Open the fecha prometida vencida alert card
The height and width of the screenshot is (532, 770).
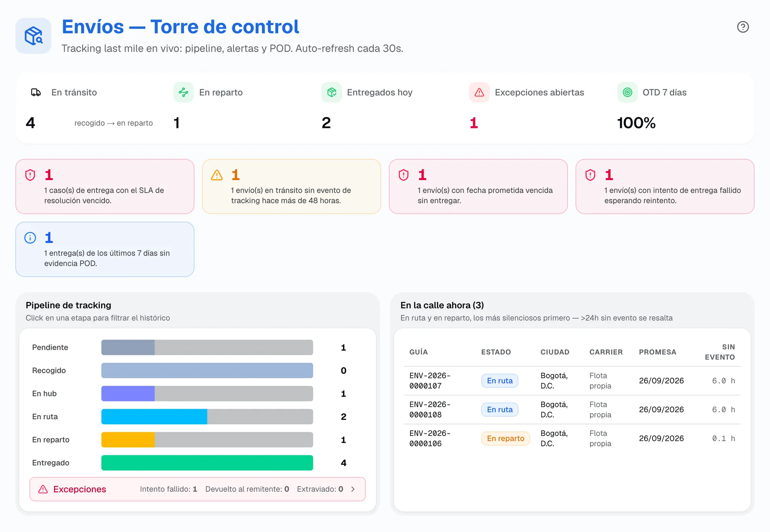[478, 187]
